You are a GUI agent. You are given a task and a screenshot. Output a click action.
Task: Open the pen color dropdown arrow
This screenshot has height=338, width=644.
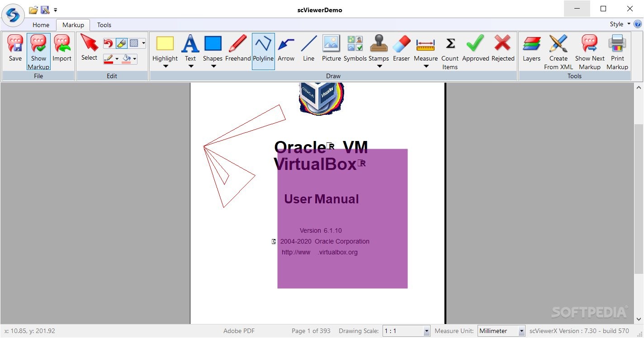117,59
